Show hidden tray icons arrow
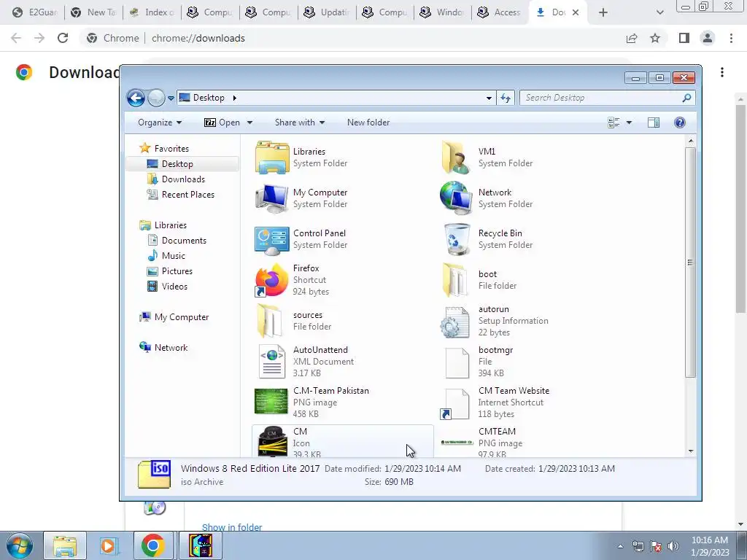The height and width of the screenshot is (560, 747). tap(620, 546)
